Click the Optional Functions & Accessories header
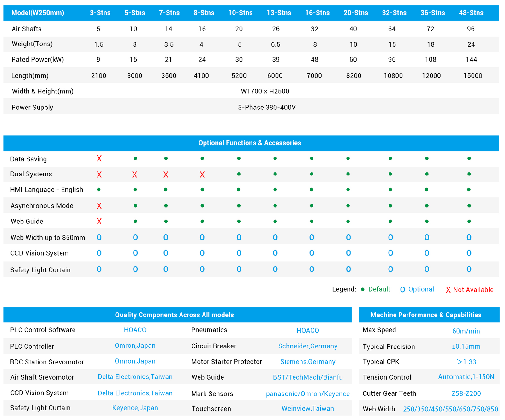Viewport: 505px width, 420px height. pyautogui.click(x=250, y=143)
